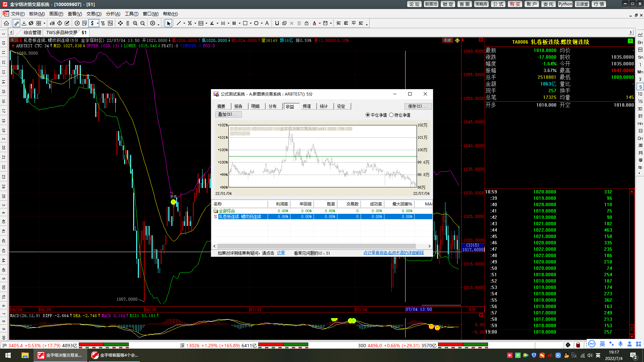Click the zoom in magnifier icon
This screenshot has height=362, width=644.
(x=135, y=23)
